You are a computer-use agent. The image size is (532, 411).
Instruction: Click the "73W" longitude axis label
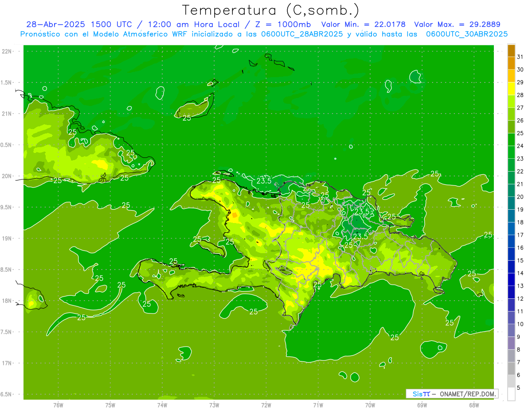(x=214, y=405)
